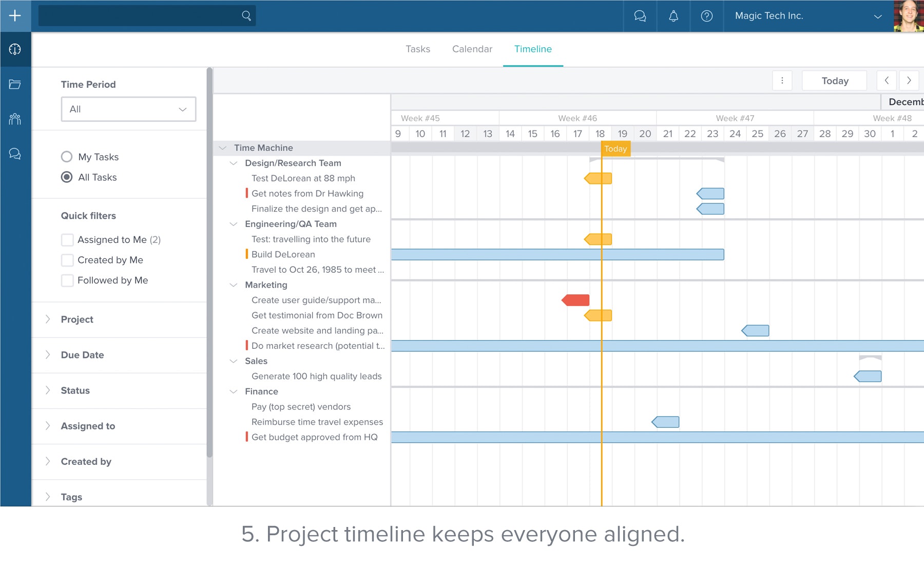The image size is (924, 565).
Task: Open task Test DeLorean at 88 mph
Action: [303, 178]
